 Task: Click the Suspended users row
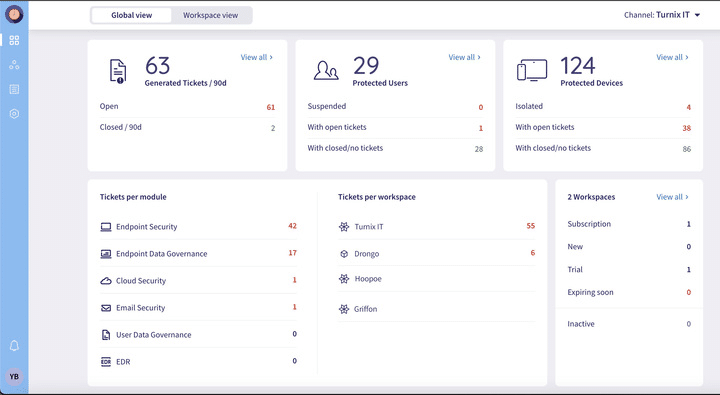[395, 107]
